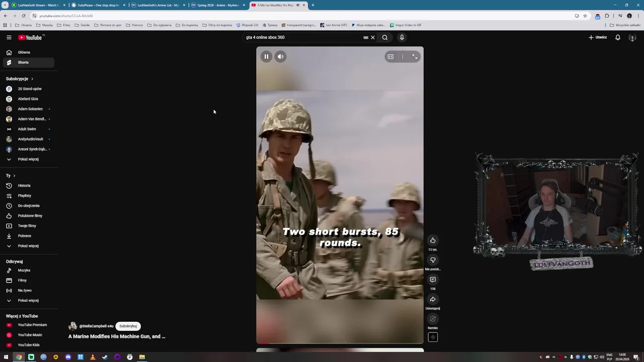
Task: Open the YouTube account avatar menu
Action: pyautogui.click(x=632, y=37)
